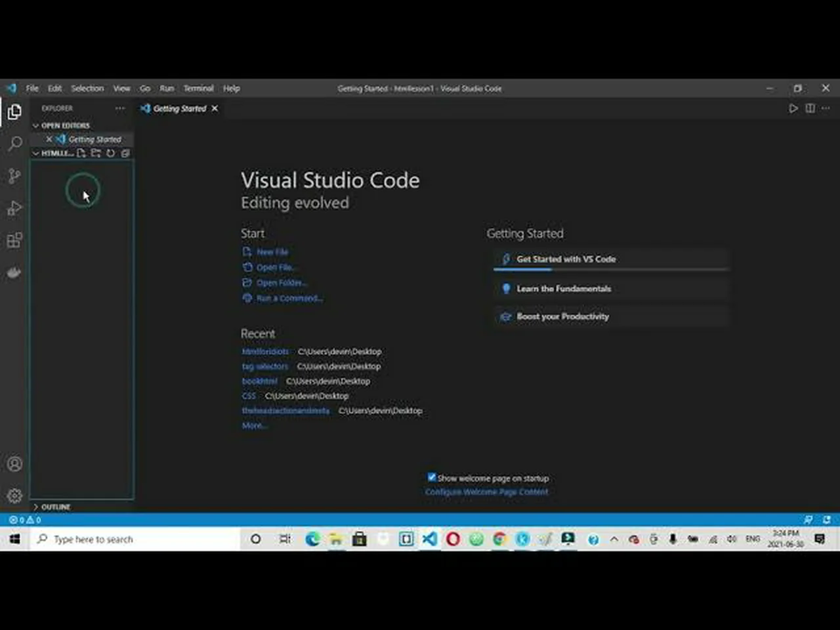
Task: Open the Extensions view
Action: (x=14, y=240)
